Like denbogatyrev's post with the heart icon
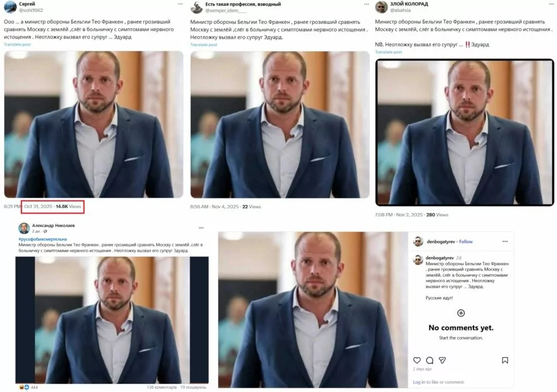 417,360
